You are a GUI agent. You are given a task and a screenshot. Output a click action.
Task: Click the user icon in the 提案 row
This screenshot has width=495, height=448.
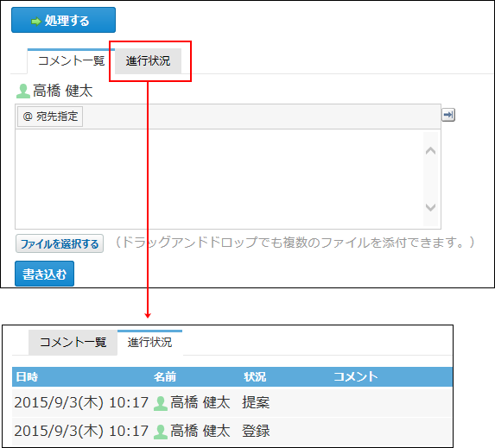pyautogui.click(x=161, y=403)
